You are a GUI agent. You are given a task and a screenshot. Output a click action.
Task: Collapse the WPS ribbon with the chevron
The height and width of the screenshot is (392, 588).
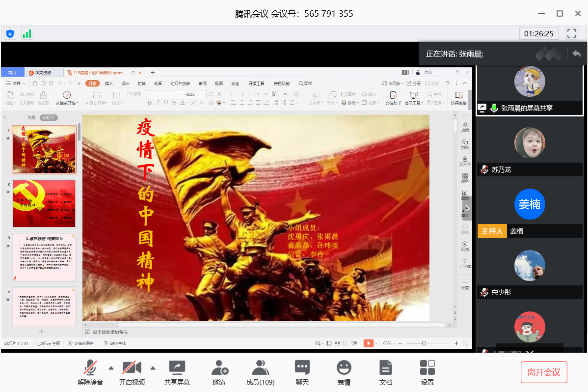tap(465, 84)
